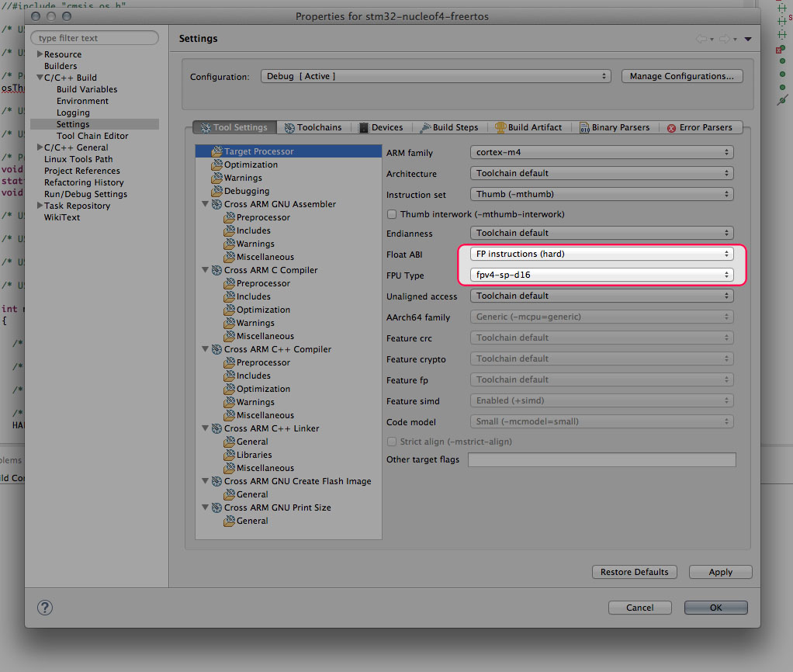Click the Build Steps tab icon
Image resolution: width=793 pixels, height=672 pixels.
tap(425, 127)
